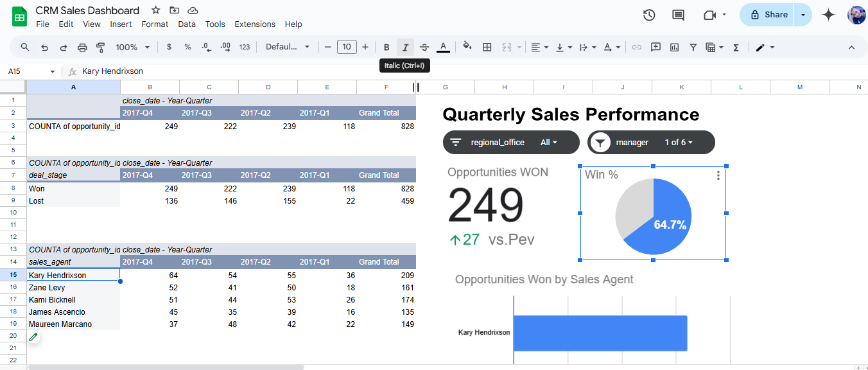Click the borders toolbar icon
The height and width of the screenshot is (370, 868).
click(x=487, y=47)
